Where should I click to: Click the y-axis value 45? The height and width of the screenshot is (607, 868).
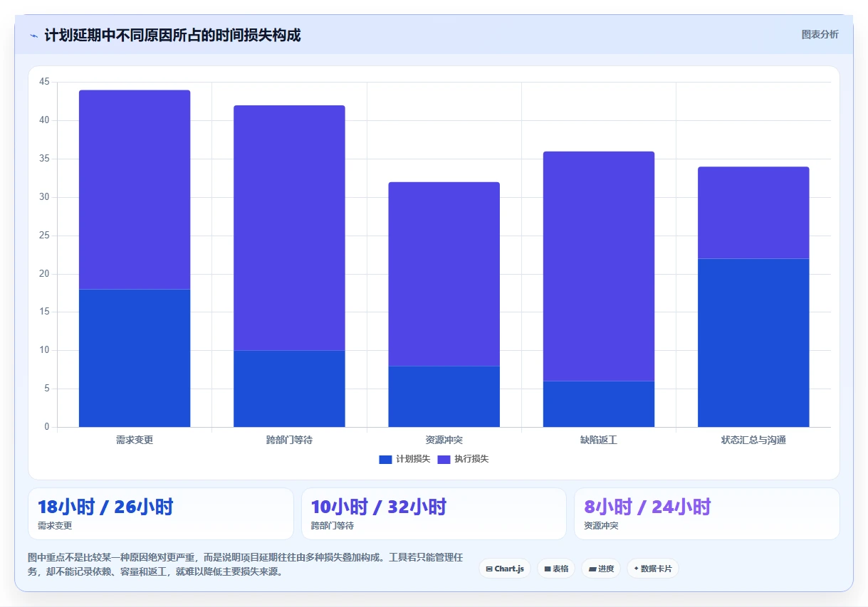[45, 82]
